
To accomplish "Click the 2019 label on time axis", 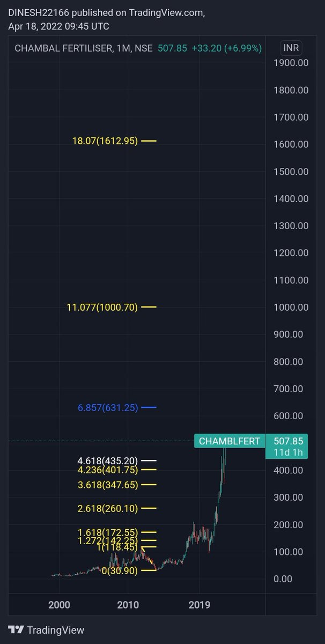I will point(200,604).
